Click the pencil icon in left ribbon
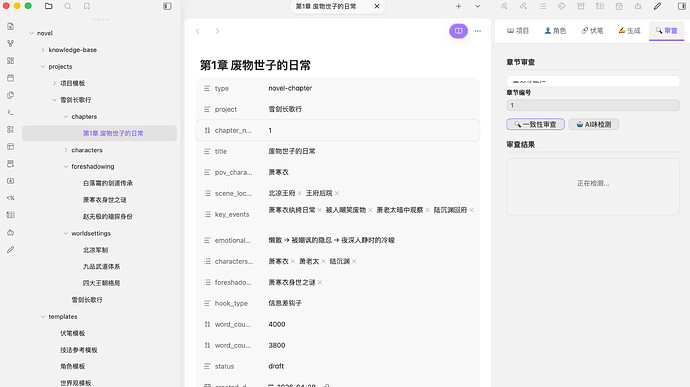The image size is (690, 387). coord(11,250)
